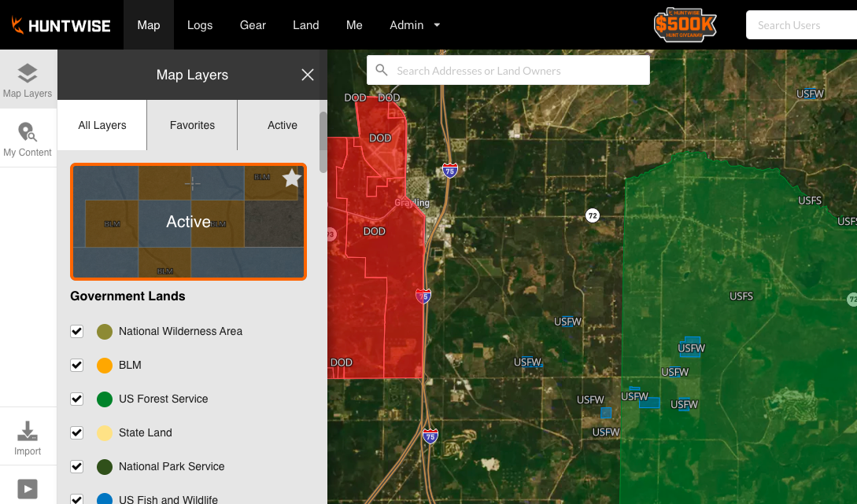Click the US Forest Service green swatch
Screen dimensions: 857x504
(105, 399)
